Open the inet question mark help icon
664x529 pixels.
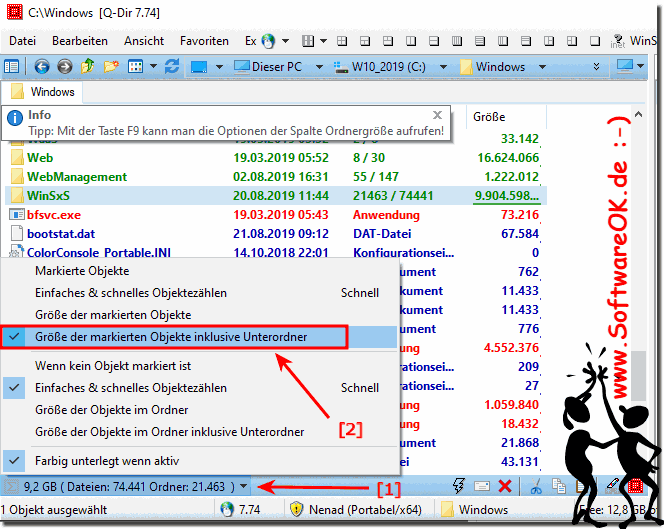point(617,41)
